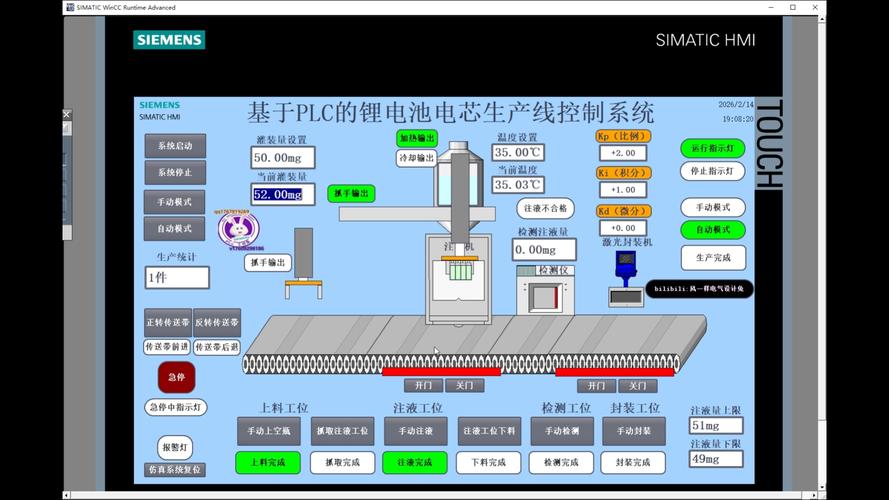Click the Ki value field +1.00
The image size is (889, 500).
point(623,190)
